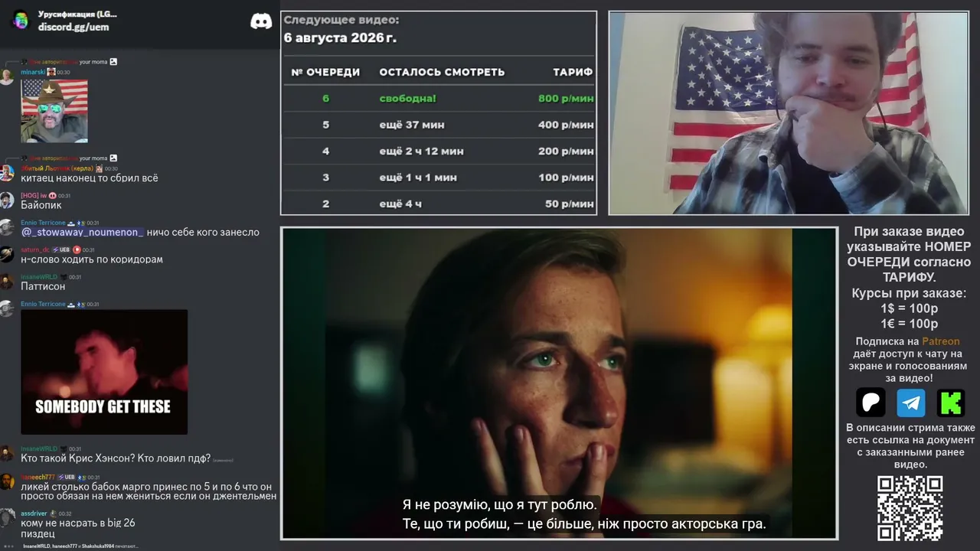Click the minarski username

(32, 72)
